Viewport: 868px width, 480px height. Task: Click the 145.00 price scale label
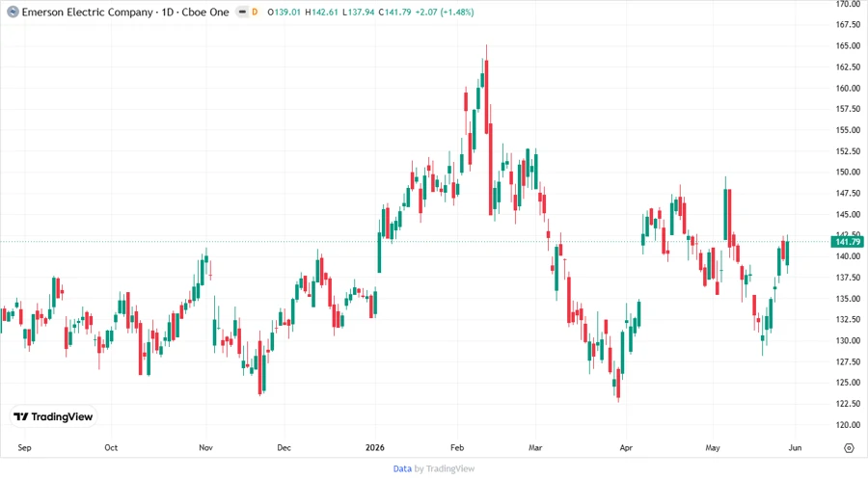click(x=848, y=214)
